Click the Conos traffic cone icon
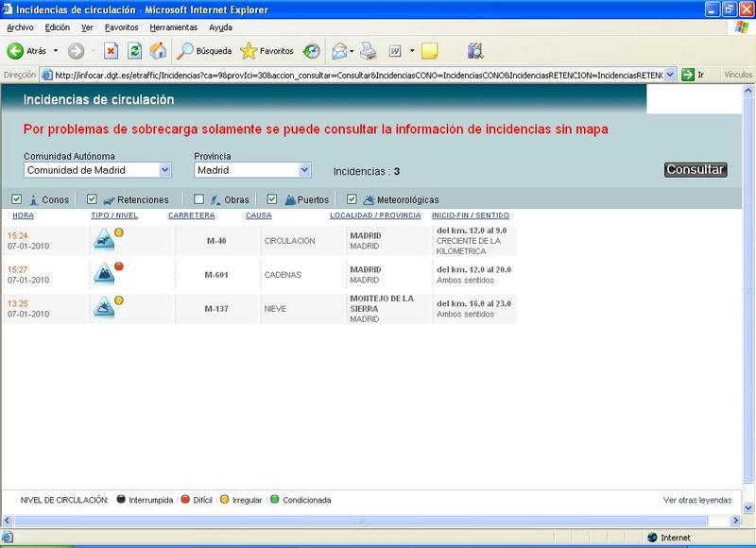The image size is (756, 548). [32, 199]
